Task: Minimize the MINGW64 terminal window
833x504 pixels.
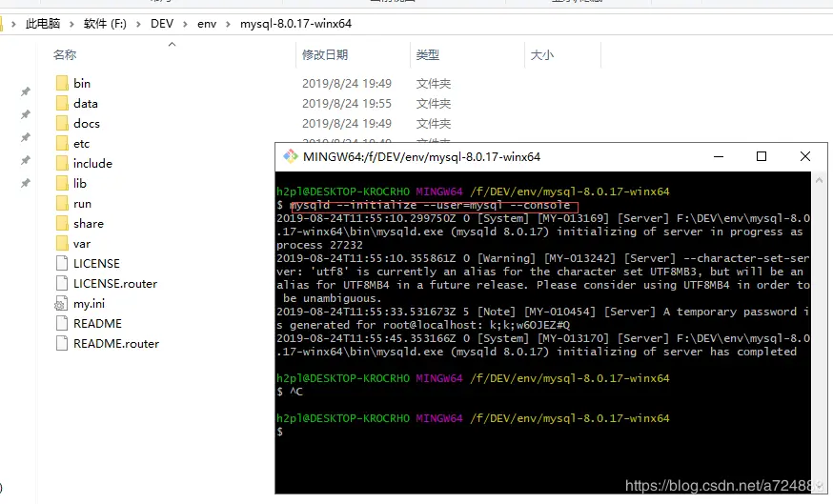Action: (719, 156)
